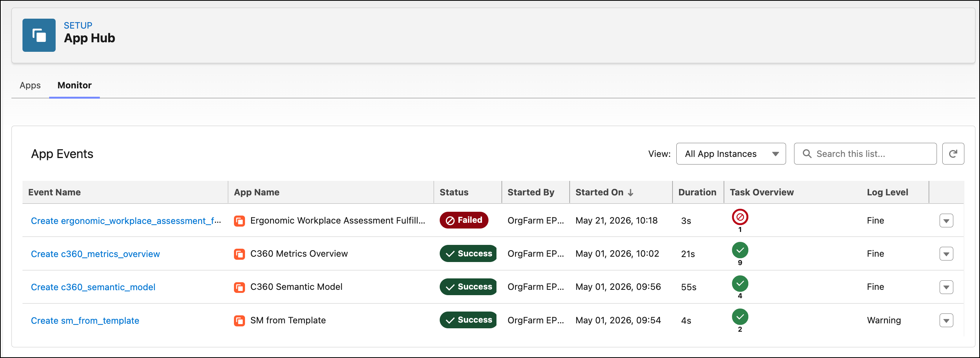Screen dimensions: 980x358
Task: Click the 3s duration value
Action: click(686, 221)
